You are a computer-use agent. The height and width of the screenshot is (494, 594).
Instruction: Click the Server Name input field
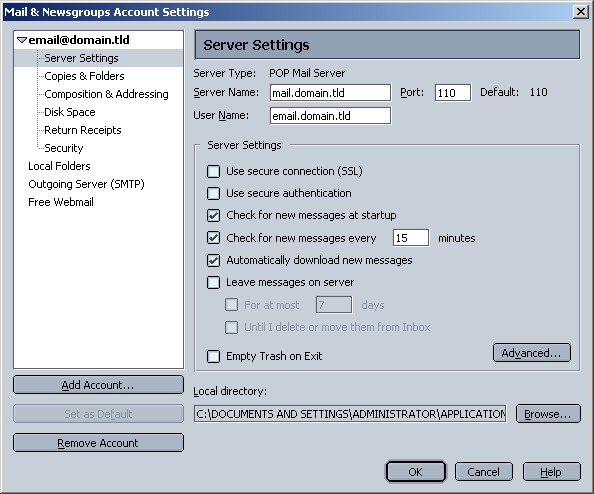tap(330, 93)
